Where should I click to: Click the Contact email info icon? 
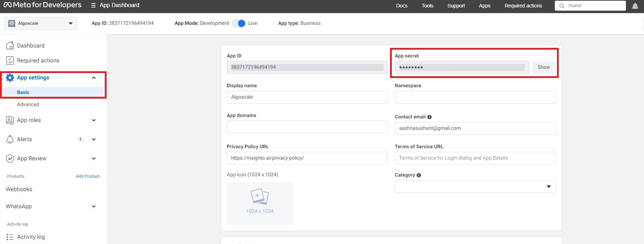(429, 117)
